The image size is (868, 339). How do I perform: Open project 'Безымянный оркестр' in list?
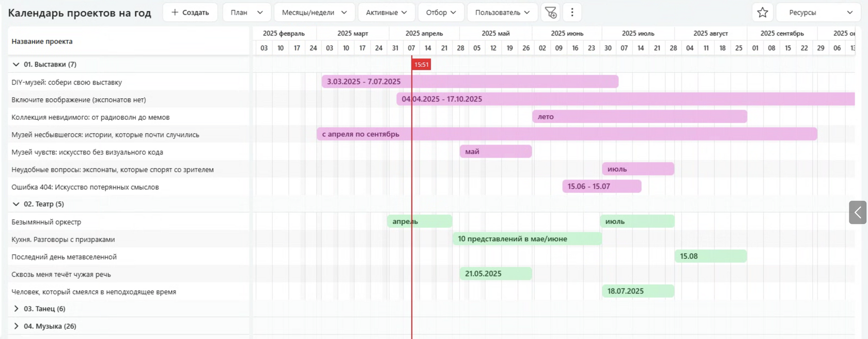point(47,222)
